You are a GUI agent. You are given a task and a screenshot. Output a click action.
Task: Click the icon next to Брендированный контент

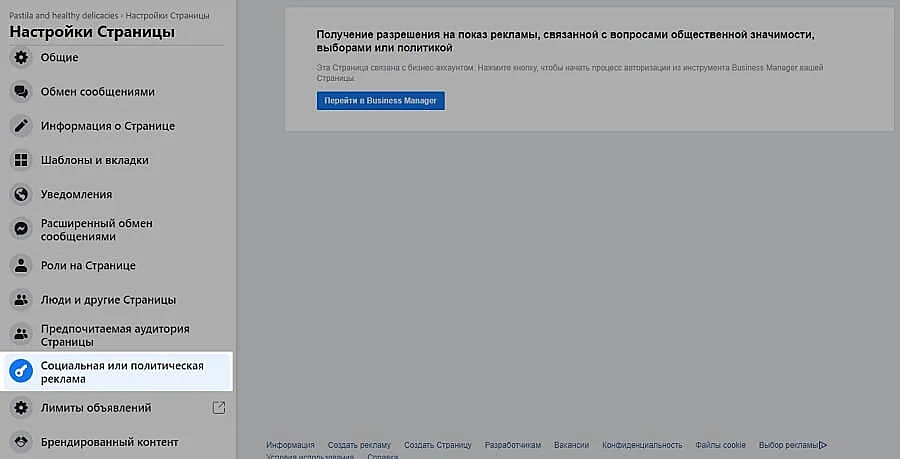20,441
